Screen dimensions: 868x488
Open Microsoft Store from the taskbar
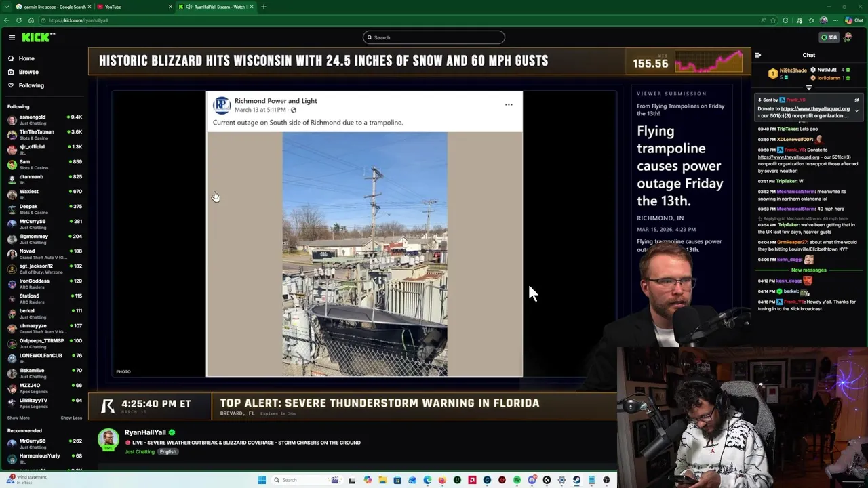point(397,480)
